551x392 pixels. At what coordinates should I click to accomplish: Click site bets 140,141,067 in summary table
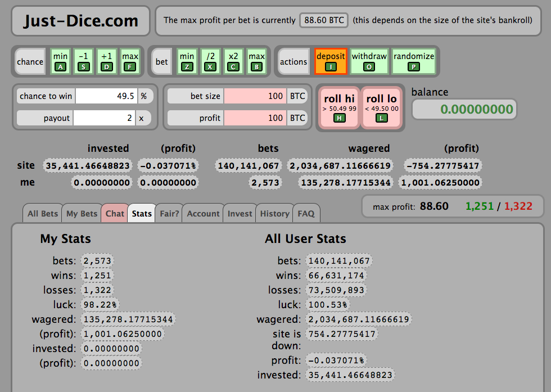coord(248,165)
